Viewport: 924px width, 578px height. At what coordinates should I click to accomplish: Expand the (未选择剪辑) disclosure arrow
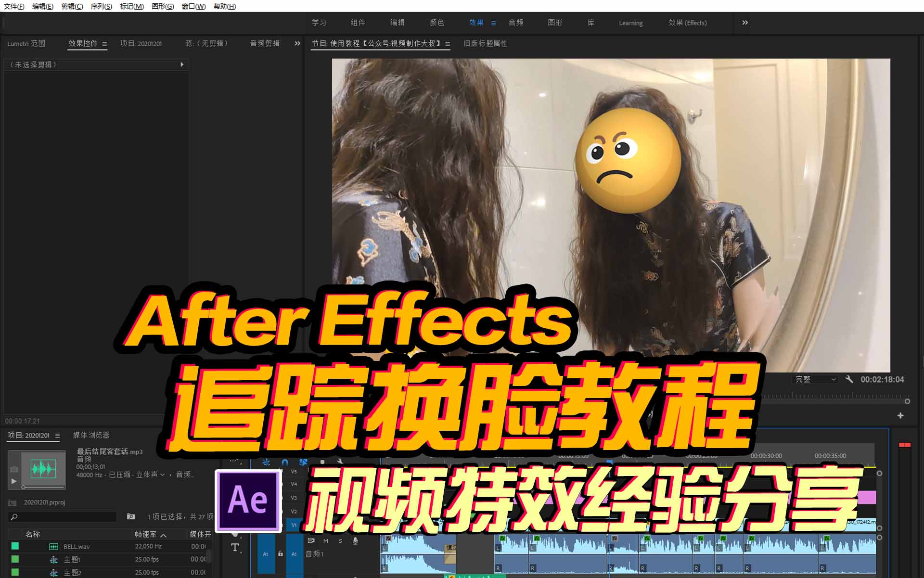pos(182,64)
